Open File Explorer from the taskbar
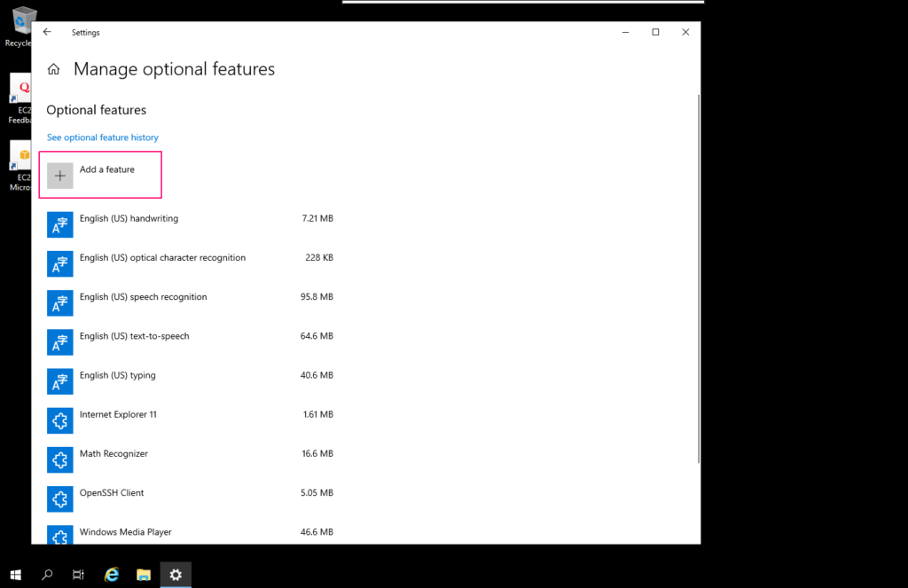Screen dimensions: 908x588 [144, 575]
